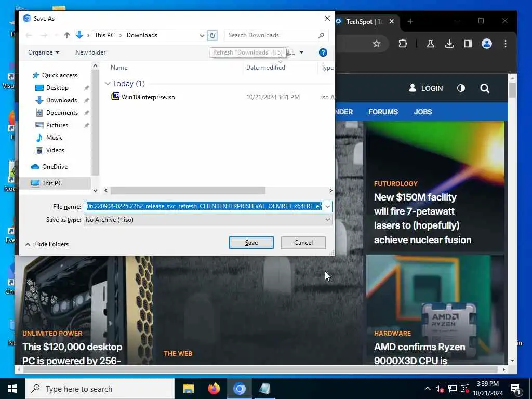
Task: Close the TechSpot browser tab
Action: (392, 21)
